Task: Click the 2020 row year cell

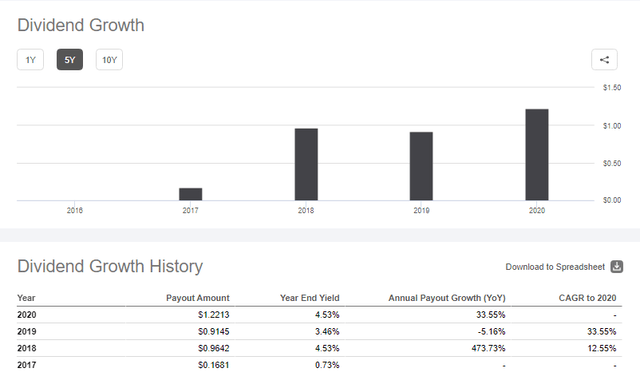Action: [27, 315]
